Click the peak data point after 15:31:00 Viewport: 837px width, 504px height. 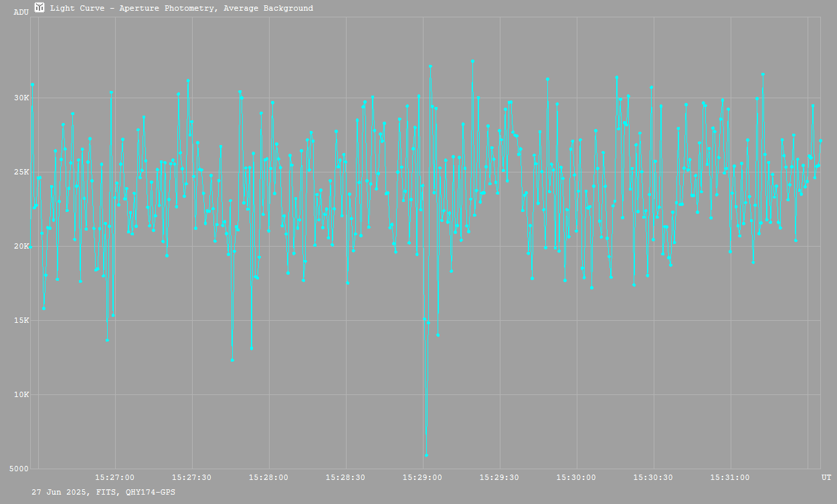coord(763,74)
